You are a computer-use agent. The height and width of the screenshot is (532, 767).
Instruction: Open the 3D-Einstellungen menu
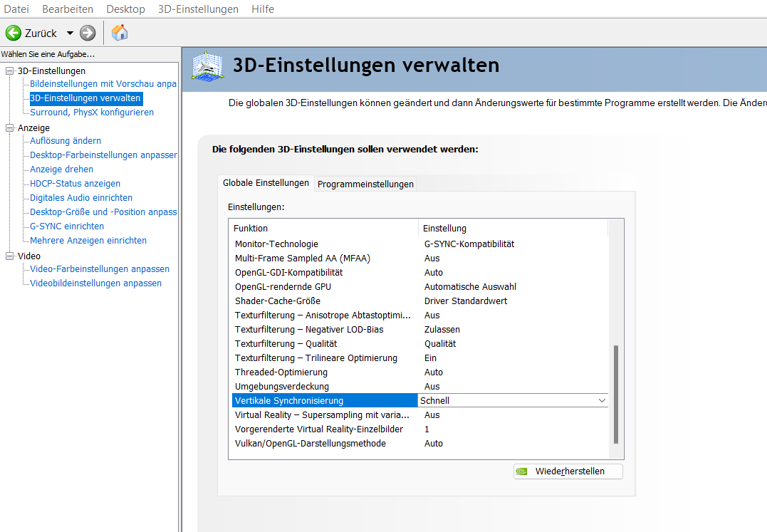click(x=198, y=9)
